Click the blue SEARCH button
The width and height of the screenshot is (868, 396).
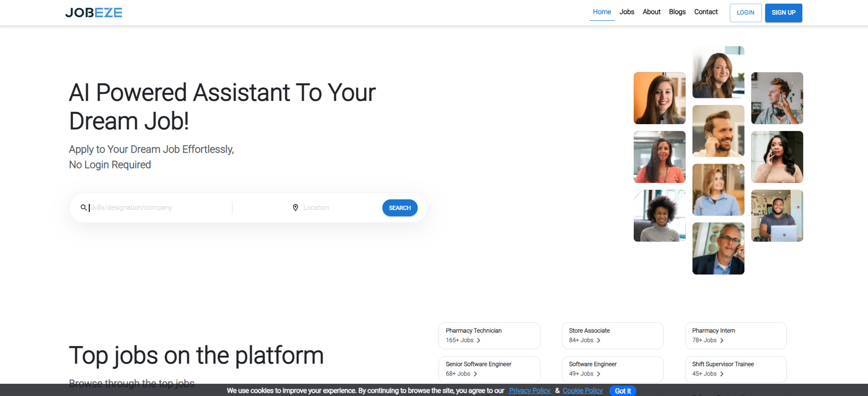(400, 208)
